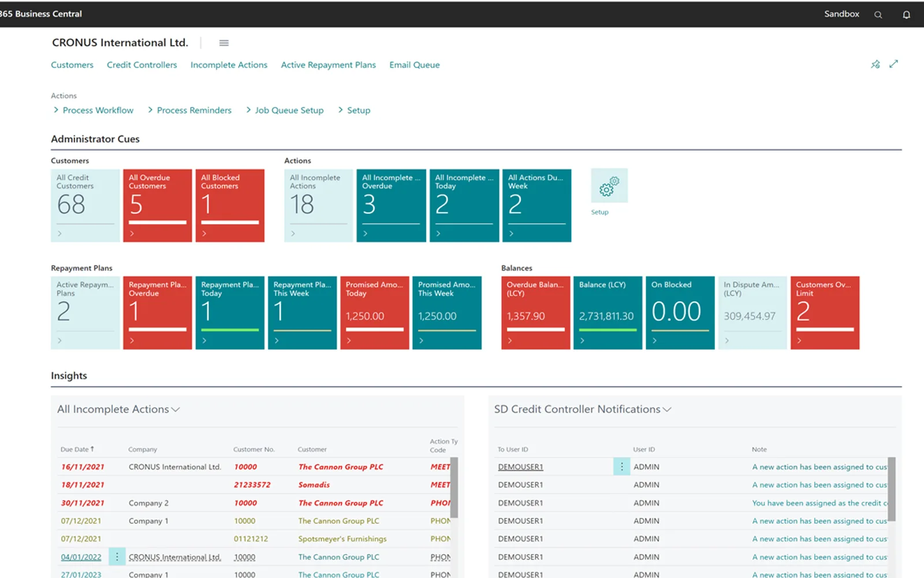Click the Spotsmeyer's Furnishings customer cell
Image resolution: width=924 pixels, height=578 pixels.
tap(342, 539)
